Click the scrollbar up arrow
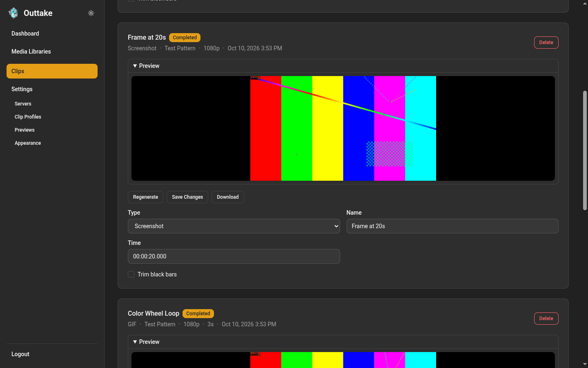588x368 pixels. tap(585, 3)
